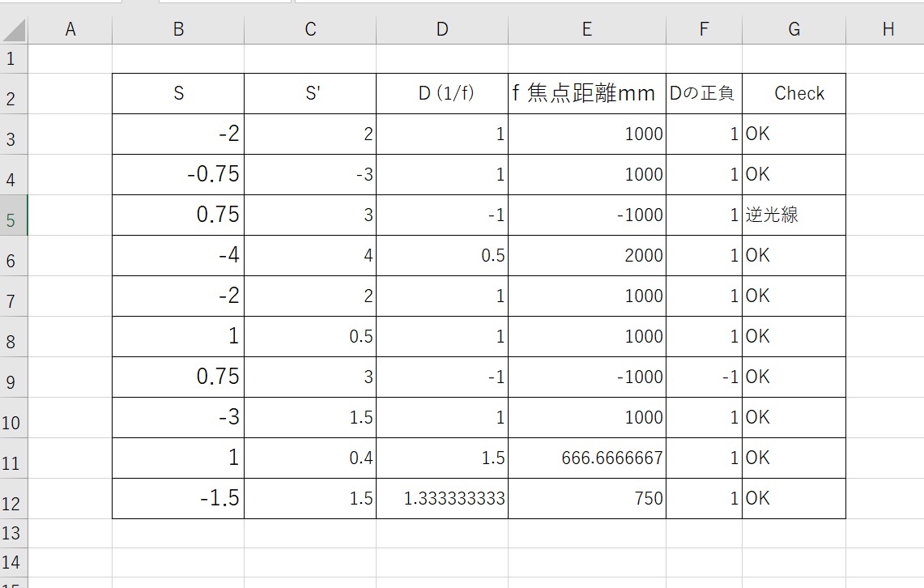Select row 5 header
Viewport: 924px width, 588px height.
point(14,215)
